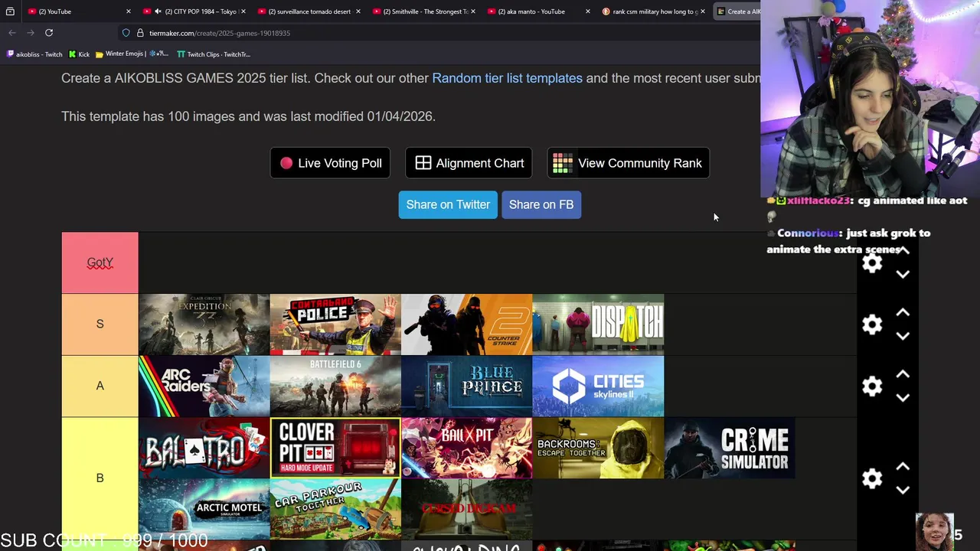
Task: Select the Contraband Police game tile
Action: [x=335, y=324]
